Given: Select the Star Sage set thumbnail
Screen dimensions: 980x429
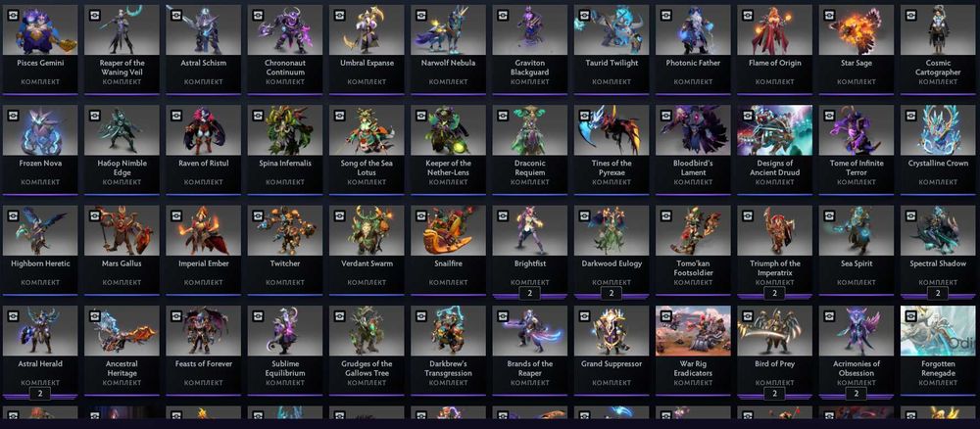Looking at the screenshot, I should click(x=857, y=30).
